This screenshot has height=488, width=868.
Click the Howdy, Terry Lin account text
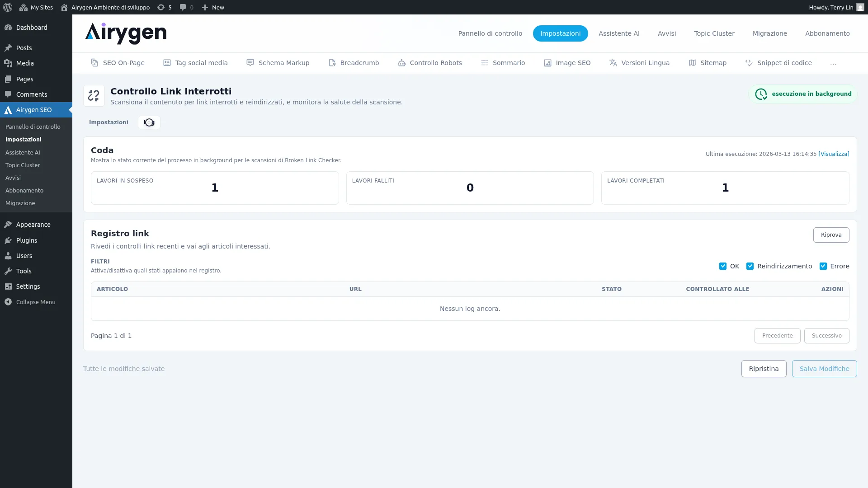pyautogui.click(x=831, y=7)
